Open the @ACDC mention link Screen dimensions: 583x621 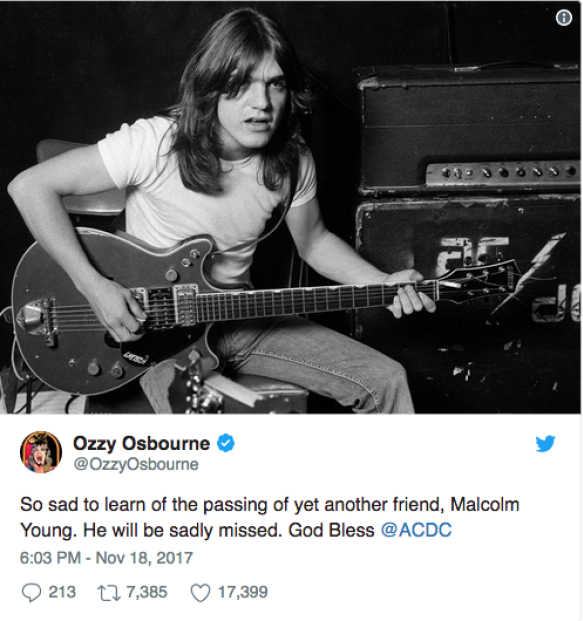[416, 530]
